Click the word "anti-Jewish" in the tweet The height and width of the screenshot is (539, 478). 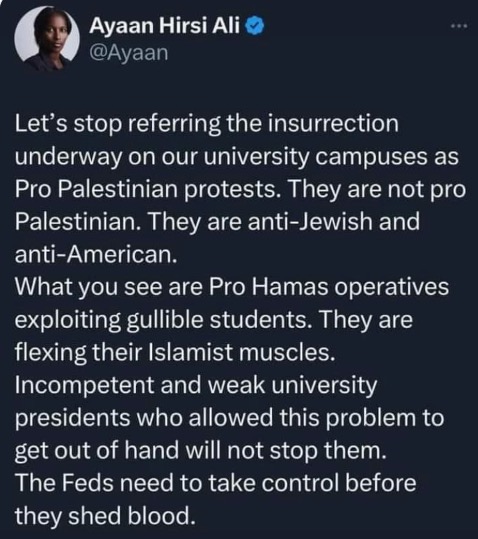pyautogui.click(x=310, y=222)
